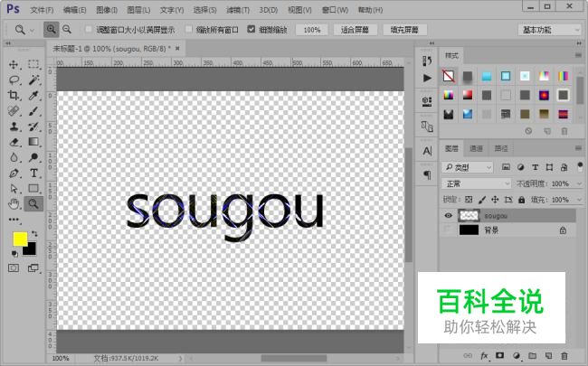This screenshot has height=366, width=588.
Task: Toggle lock image pixels brush
Action: 482,200
